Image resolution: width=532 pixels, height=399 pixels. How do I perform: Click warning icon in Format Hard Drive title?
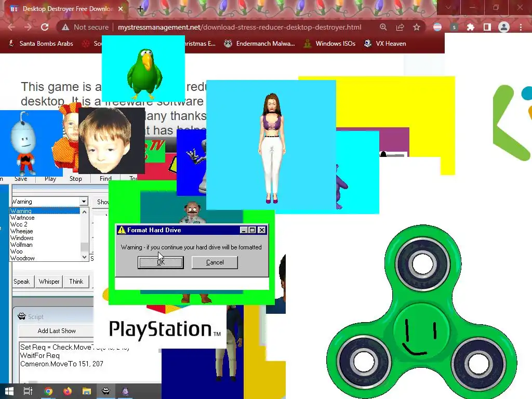tap(122, 230)
